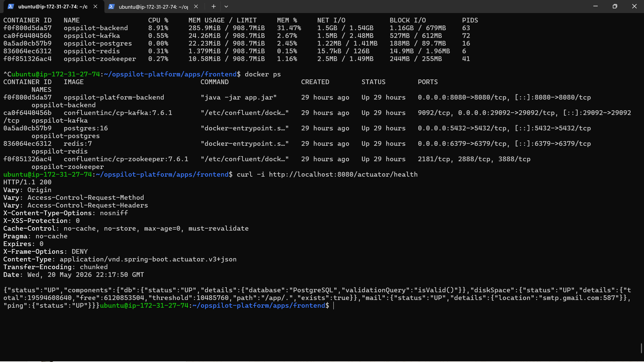Close the terminal window

(634, 6)
